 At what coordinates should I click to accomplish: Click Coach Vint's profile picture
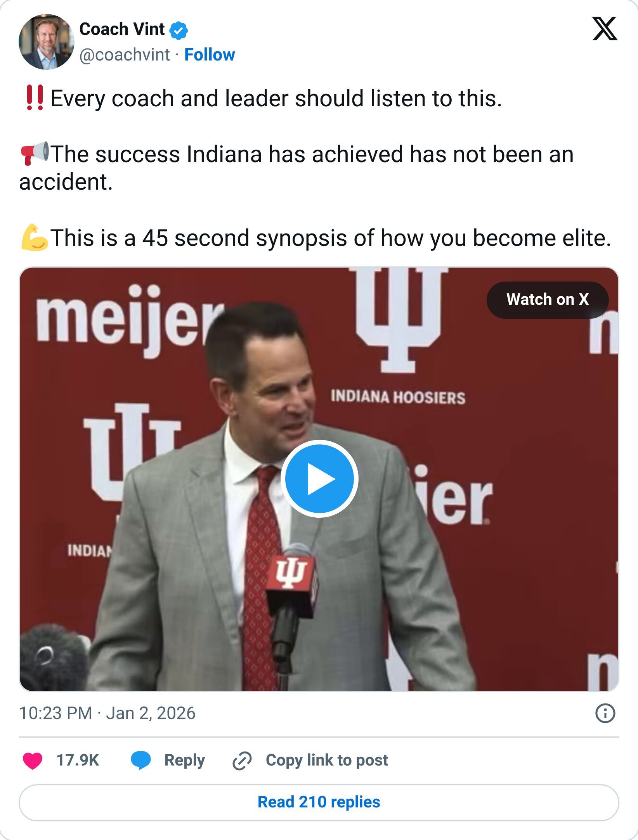click(x=47, y=43)
